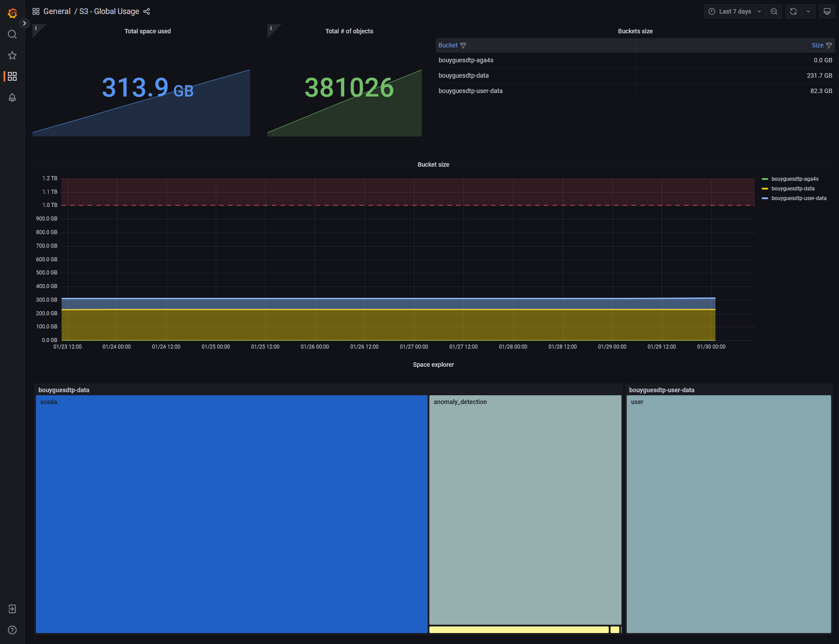The image size is (839, 644).
Task: Show info for Total # of objects panel
Action: (x=271, y=28)
